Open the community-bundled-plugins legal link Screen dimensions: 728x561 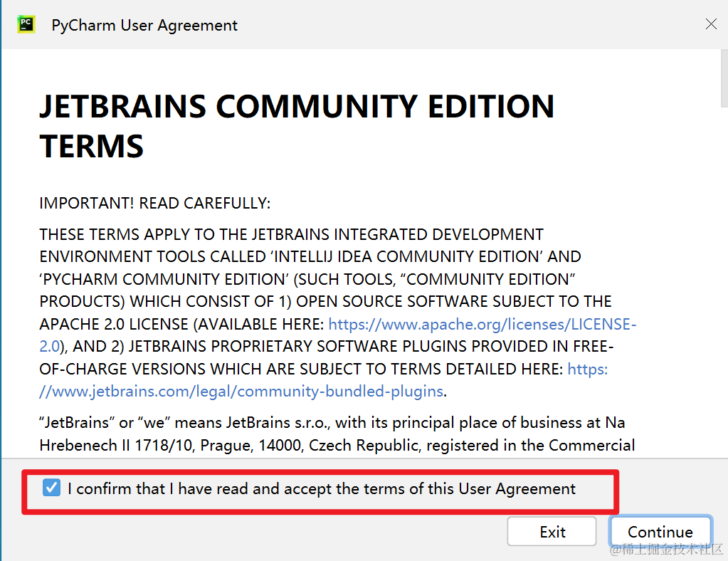tap(241, 391)
